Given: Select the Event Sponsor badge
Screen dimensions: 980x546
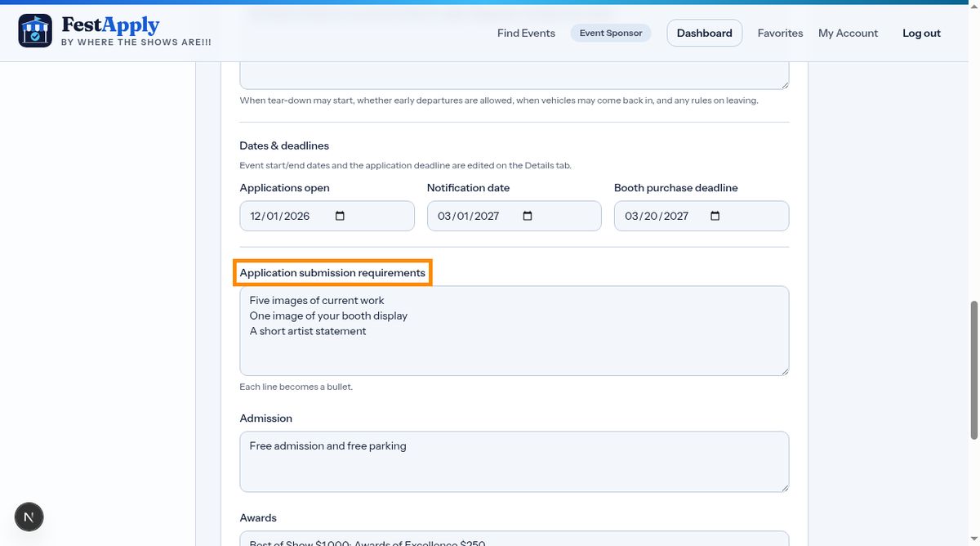Looking at the screenshot, I should tap(611, 33).
